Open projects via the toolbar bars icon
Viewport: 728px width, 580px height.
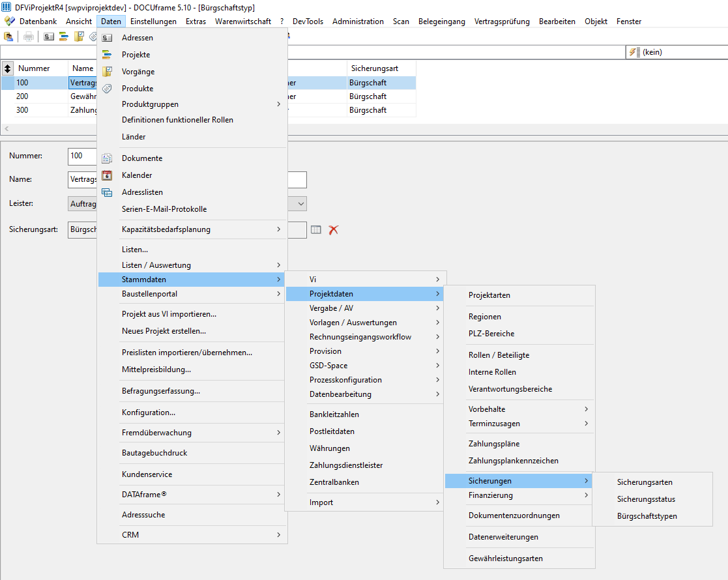coord(64,36)
